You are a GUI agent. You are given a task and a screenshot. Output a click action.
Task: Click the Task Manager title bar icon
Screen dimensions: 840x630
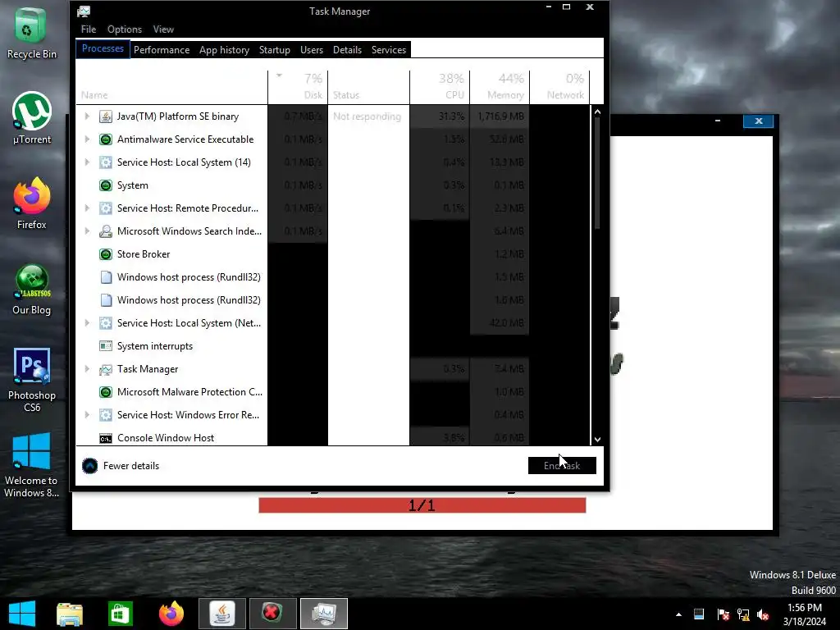(84, 11)
